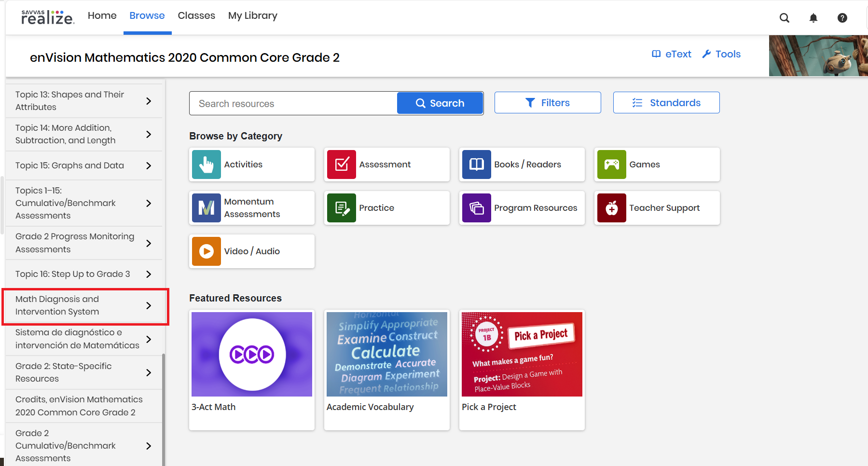Open the Pick a Project featured resource
Screen dimensions: 868x466
[x=522, y=370]
